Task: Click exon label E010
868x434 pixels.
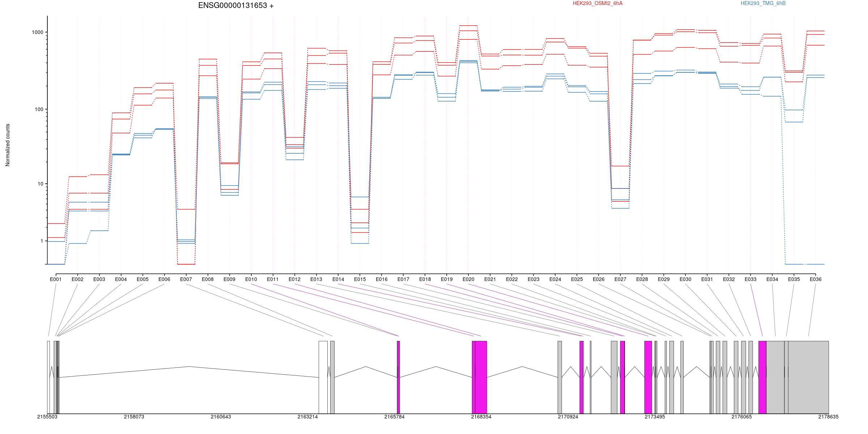Action: [251, 279]
